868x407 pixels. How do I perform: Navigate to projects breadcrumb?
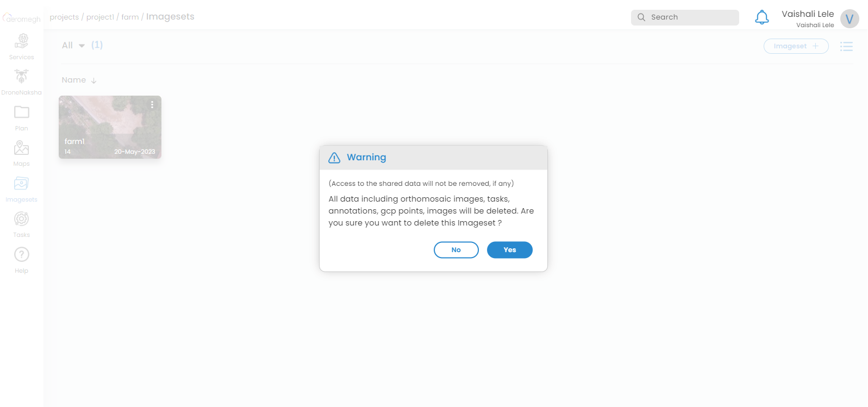pyautogui.click(x=64, y=17)
